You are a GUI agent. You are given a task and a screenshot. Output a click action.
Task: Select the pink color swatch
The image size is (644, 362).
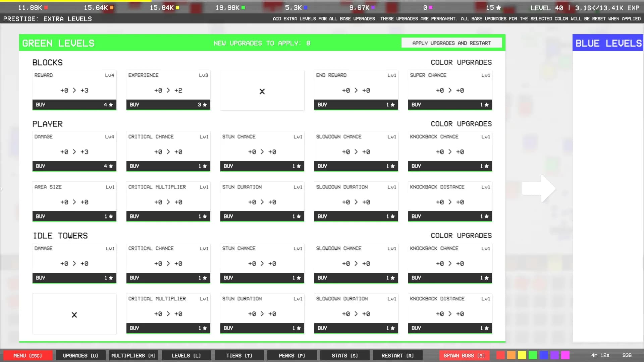point(565,355)
